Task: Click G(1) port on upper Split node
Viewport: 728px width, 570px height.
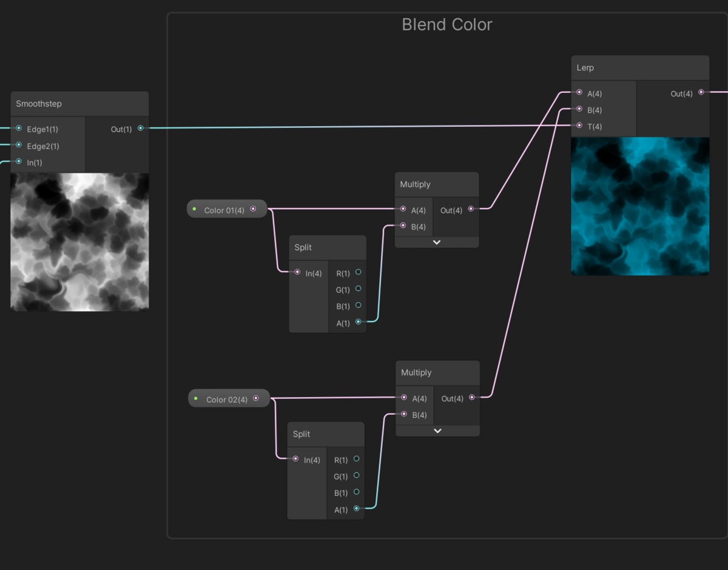Action: (359, 289)
